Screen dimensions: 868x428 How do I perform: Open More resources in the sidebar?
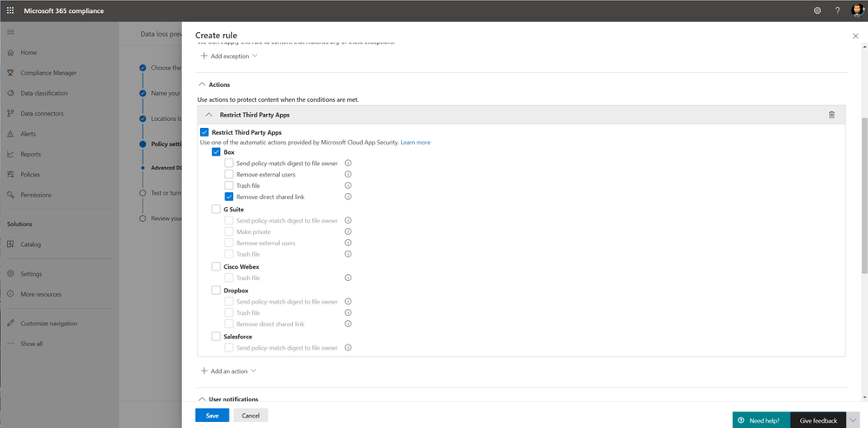40,294
